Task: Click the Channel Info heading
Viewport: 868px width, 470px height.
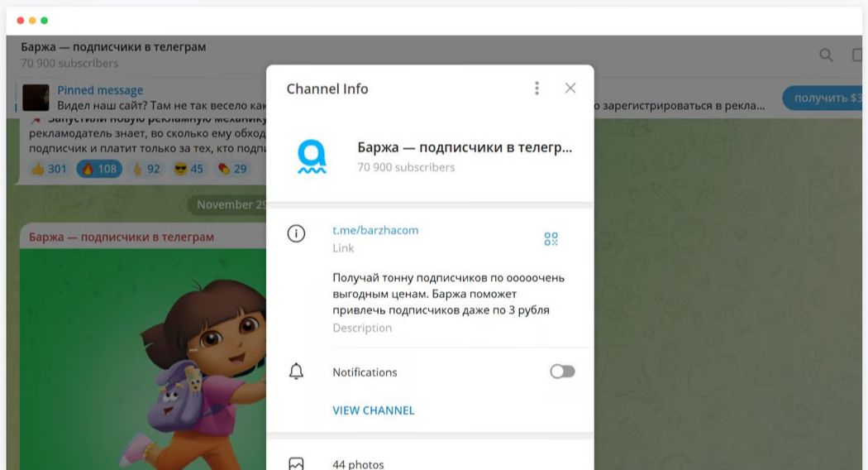Action: click(327, 89)
